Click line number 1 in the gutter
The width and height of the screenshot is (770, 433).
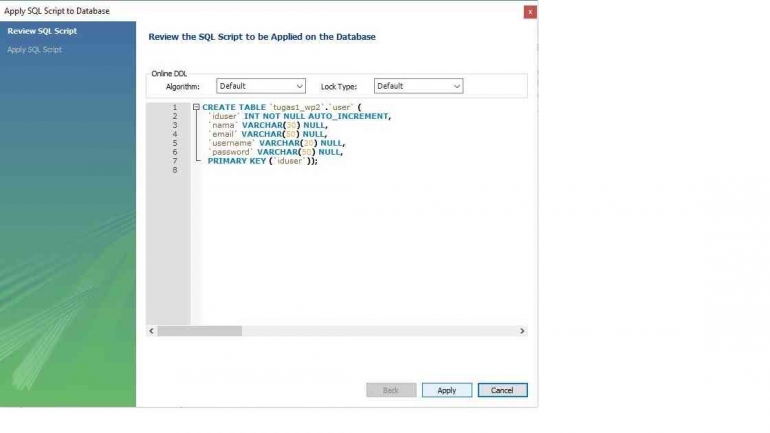click(175, 107)
